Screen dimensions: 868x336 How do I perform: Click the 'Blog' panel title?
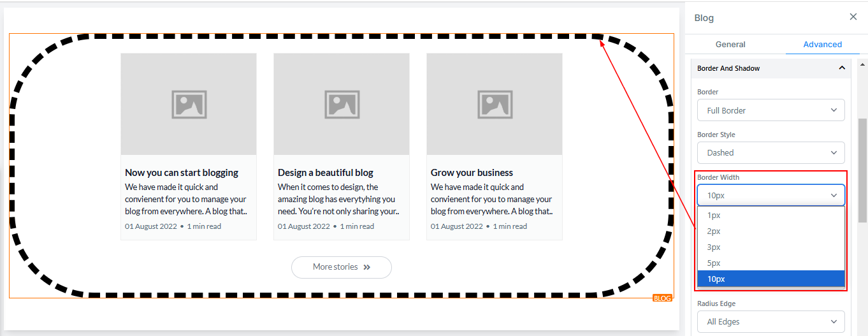click(x=704, y=18)
